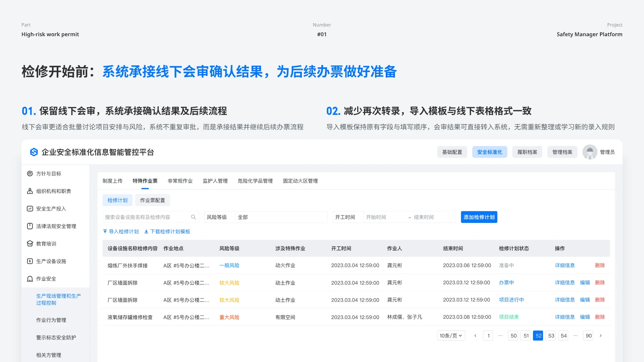Open the admin user avatar
This screenshot has height=362, width=644.
point(590,152)
